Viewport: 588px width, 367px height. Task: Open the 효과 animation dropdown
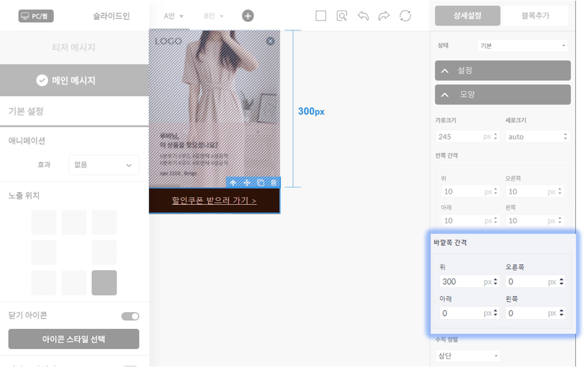104,165
